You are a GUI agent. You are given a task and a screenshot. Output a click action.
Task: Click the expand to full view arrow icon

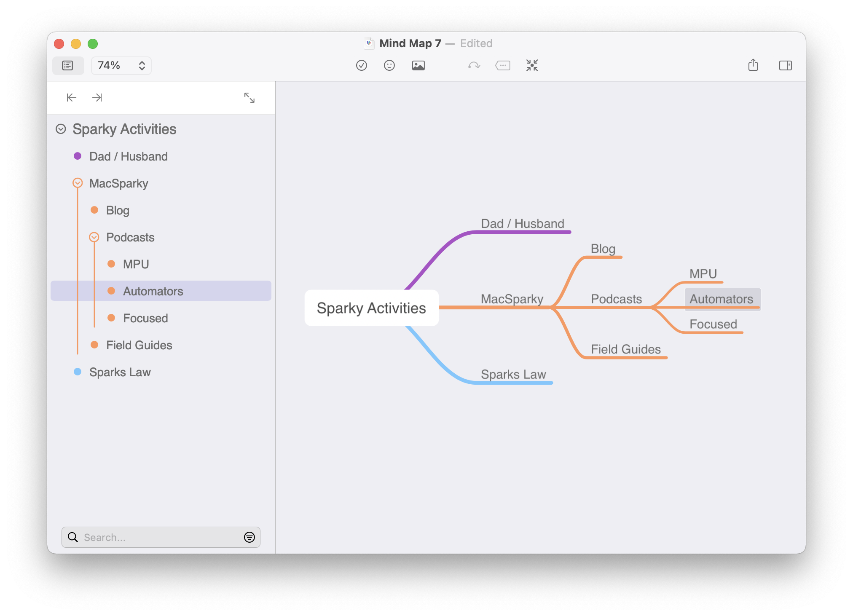[x=249, y=98]
